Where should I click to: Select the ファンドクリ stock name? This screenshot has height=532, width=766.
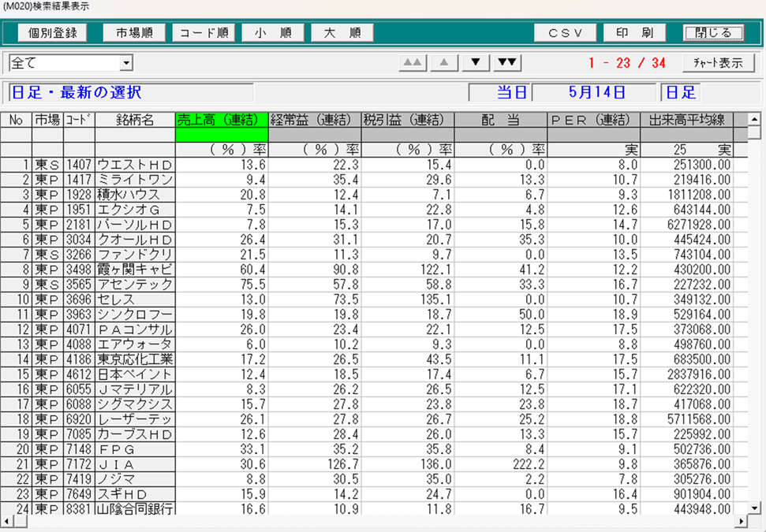click(136, 255)
